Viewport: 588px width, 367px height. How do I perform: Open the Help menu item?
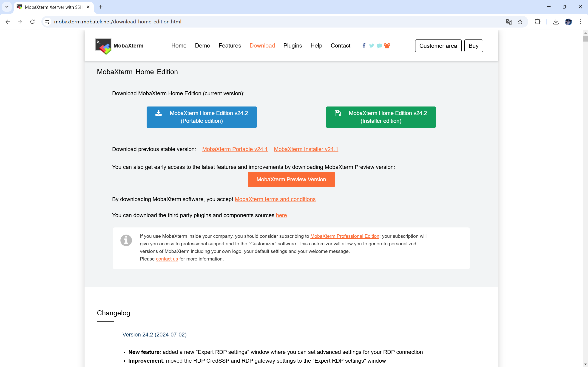[x=316, y=45]
